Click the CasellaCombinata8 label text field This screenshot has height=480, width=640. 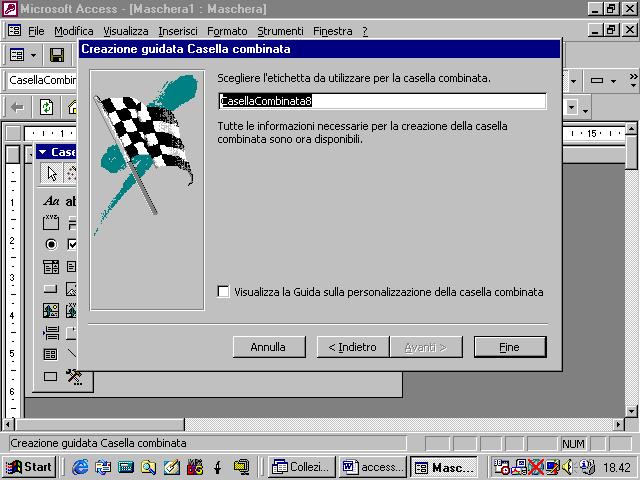[x=382, y=101]
